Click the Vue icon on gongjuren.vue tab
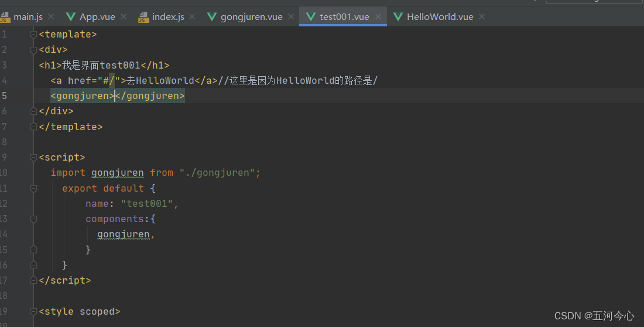The width and height of the screenshot is (644, 327). 212,16
